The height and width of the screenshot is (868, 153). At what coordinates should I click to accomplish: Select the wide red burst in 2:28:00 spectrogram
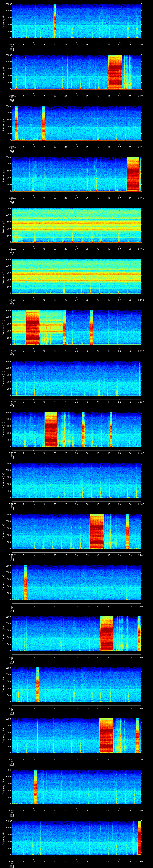33,327
